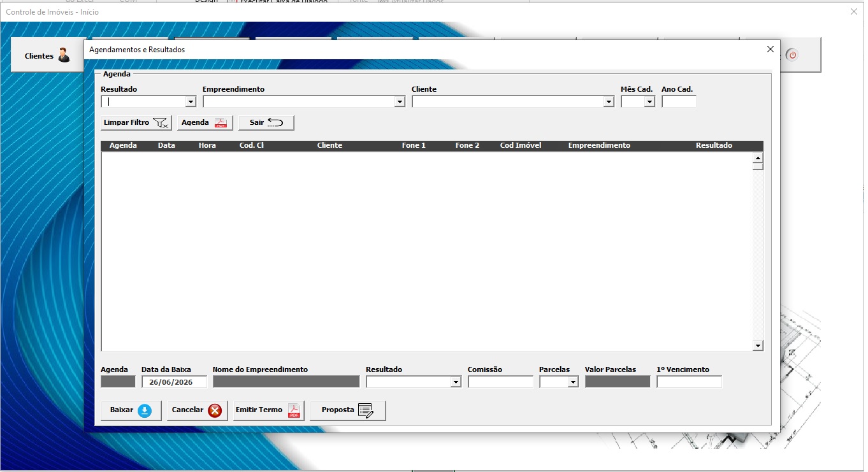Click the Empreendimento column header in the list
The height and width of the screenshot is (472, 868).
pyautogui.click(x=600, y=146)
